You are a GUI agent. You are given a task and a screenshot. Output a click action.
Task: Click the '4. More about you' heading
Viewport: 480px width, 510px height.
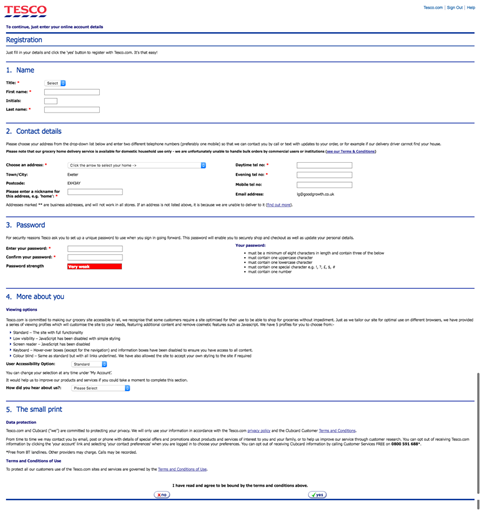click(35, 297)
